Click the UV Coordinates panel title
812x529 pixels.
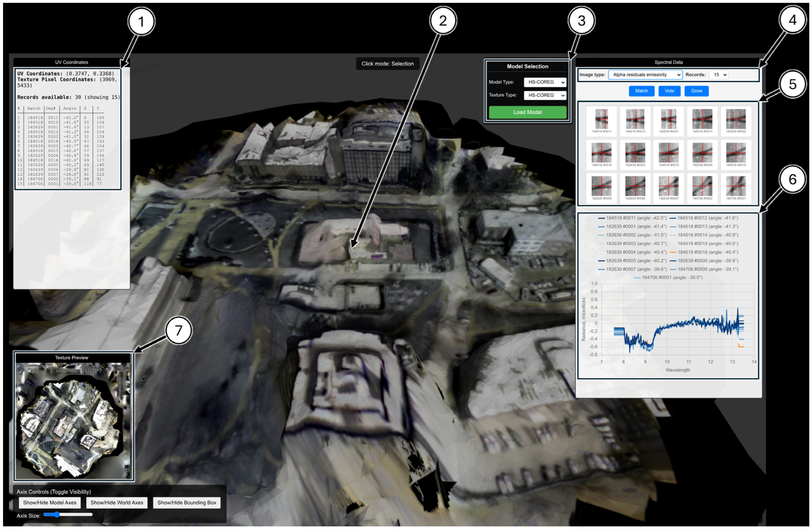tap(72, 62)
